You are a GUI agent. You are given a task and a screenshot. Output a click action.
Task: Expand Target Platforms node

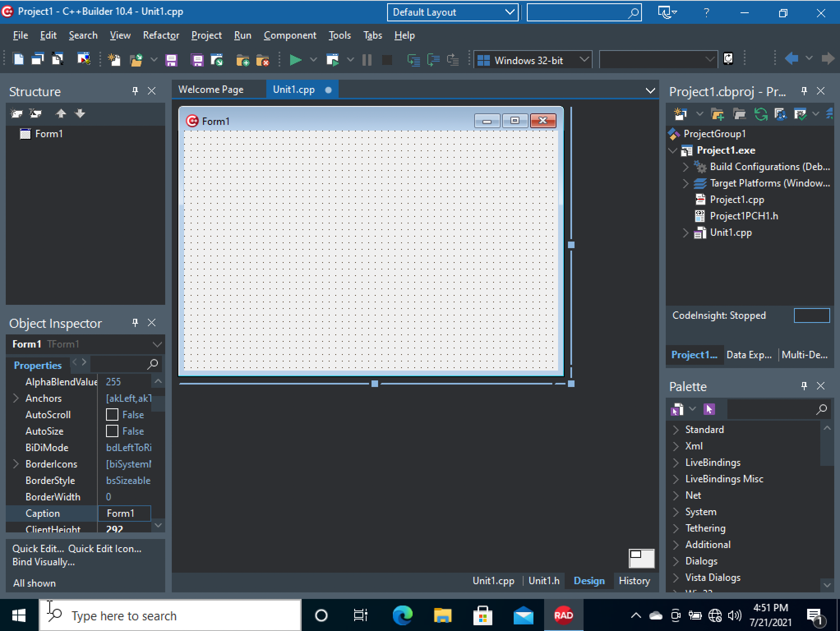[x=685, y=183]
